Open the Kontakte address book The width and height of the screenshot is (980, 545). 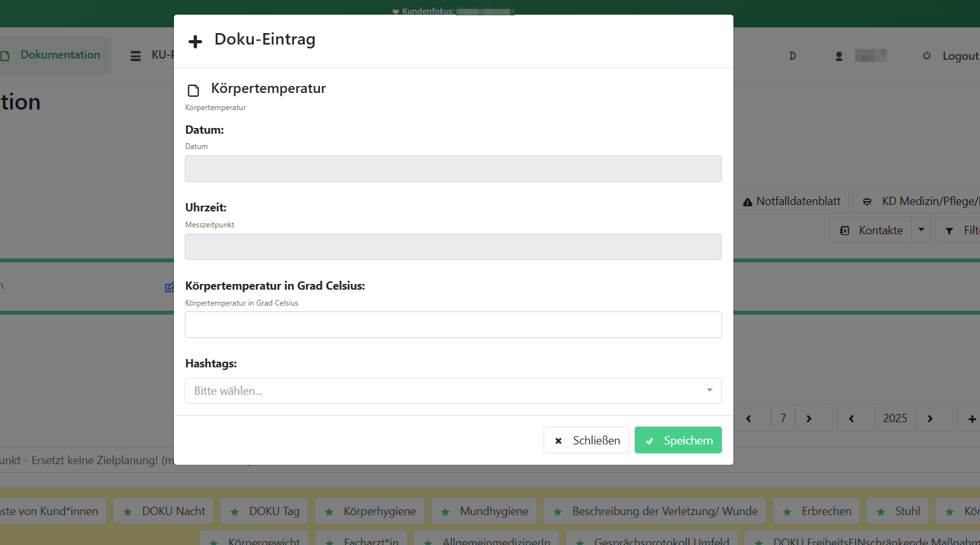click(x=871, y=230)
